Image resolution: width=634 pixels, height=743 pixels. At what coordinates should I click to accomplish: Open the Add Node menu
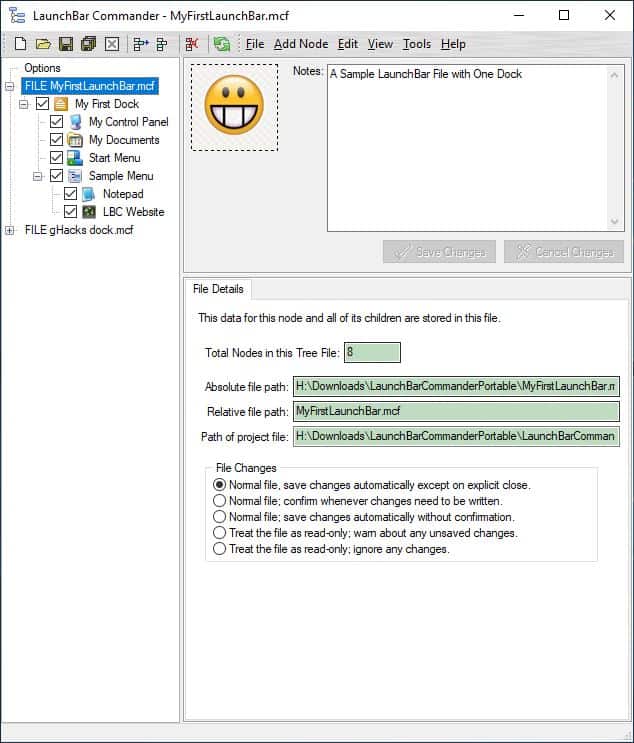point(301,44)
